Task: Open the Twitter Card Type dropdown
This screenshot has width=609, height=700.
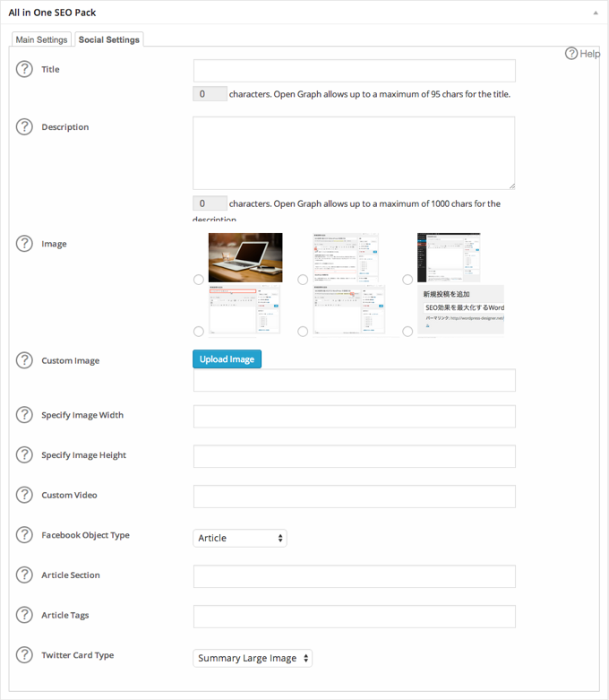Action: (253, 658)
